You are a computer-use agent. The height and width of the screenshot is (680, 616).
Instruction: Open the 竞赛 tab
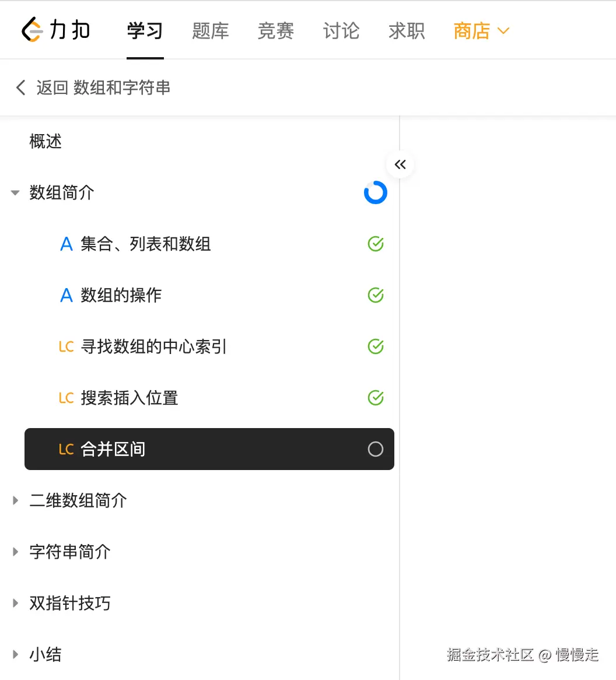pyautogui.click(x=275, y=31)
